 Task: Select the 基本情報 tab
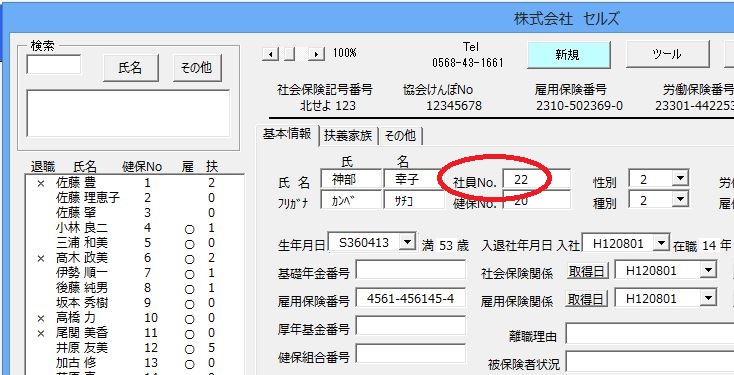(x=287, y=135)
